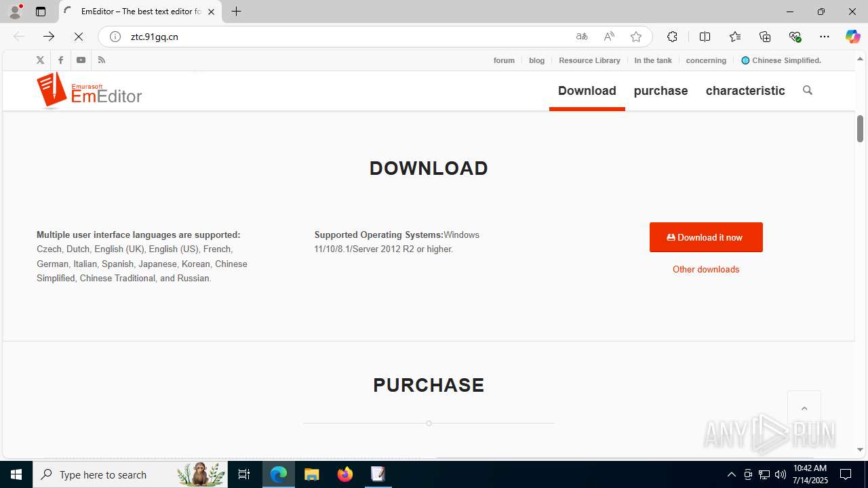This screenshot has height=488, width=868.
Task: Show hidden system tray icons
Action: [731, 474]
